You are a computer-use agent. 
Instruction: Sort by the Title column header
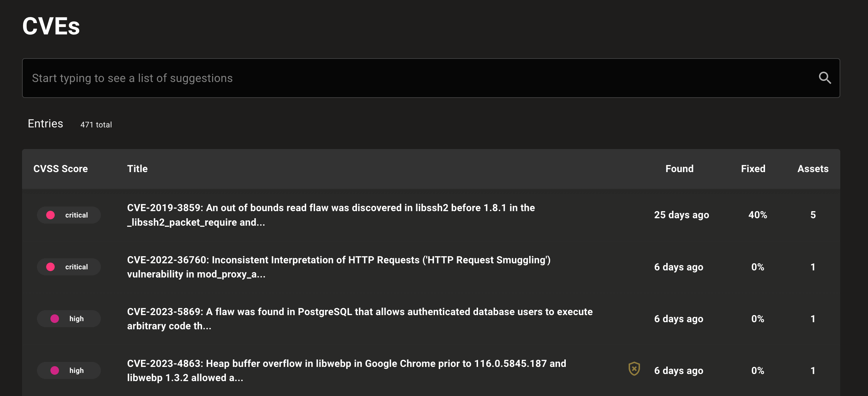click(137, 169)
